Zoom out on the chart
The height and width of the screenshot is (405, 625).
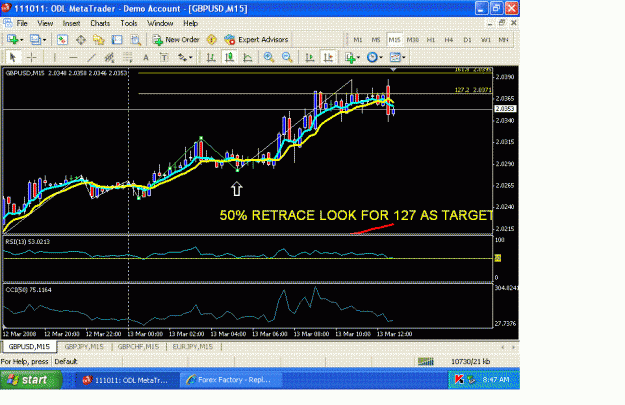pyautogui.click(x=287, y=57)
